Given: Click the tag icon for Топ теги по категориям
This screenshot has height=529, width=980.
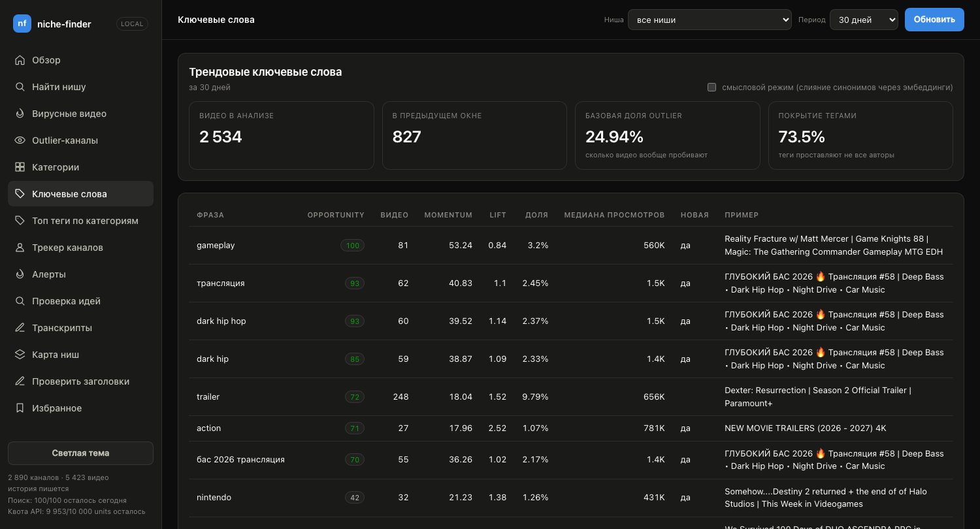Looking at the screenshot, I should [x=20, y=221].
